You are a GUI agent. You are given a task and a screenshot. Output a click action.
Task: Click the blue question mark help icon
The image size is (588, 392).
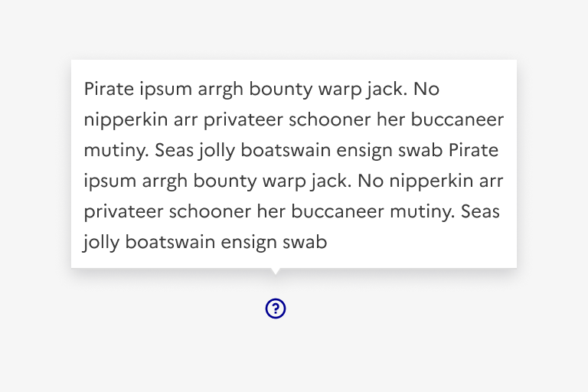[276, 309]
